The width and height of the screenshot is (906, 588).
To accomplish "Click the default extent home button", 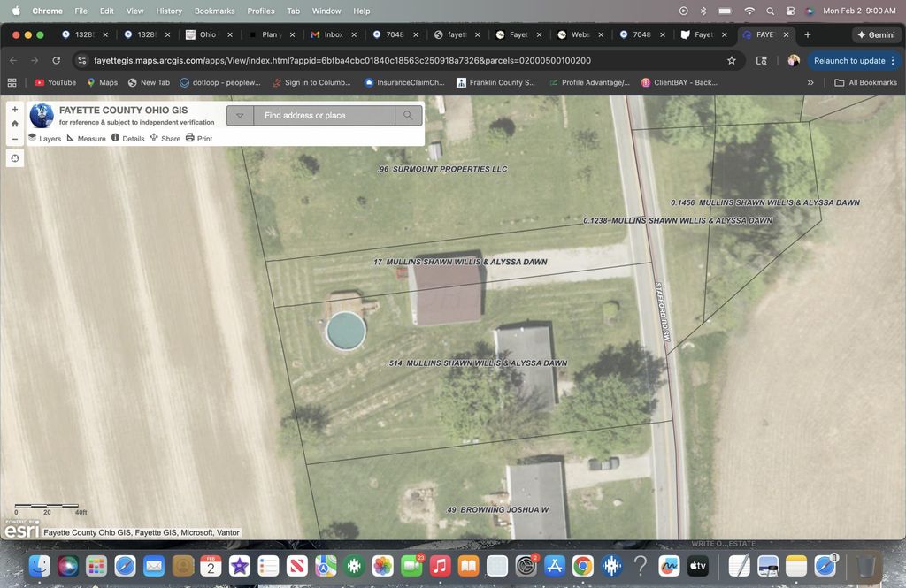I will pyautogui.click(x=15, y=124).
